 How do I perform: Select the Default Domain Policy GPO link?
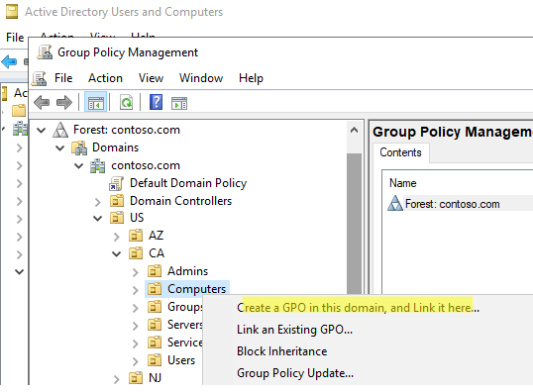(188, 183)
